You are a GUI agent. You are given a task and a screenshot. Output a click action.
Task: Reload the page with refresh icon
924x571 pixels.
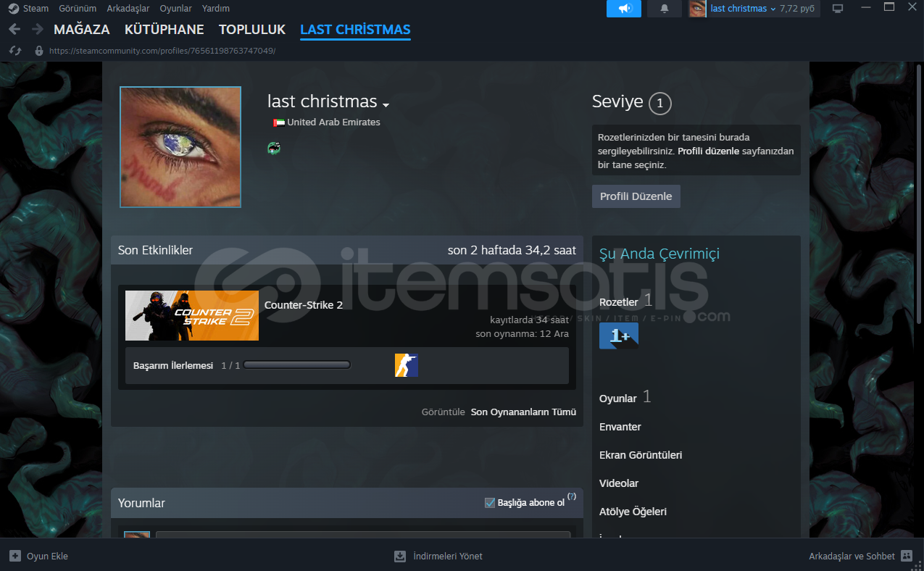(x=14, y=51)
